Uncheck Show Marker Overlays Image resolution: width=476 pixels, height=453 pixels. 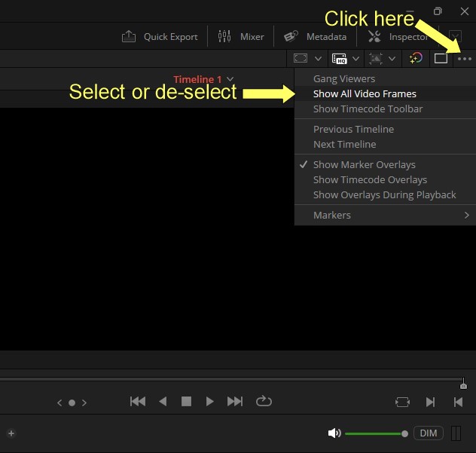pyautogui.click(x=385, y=164)
